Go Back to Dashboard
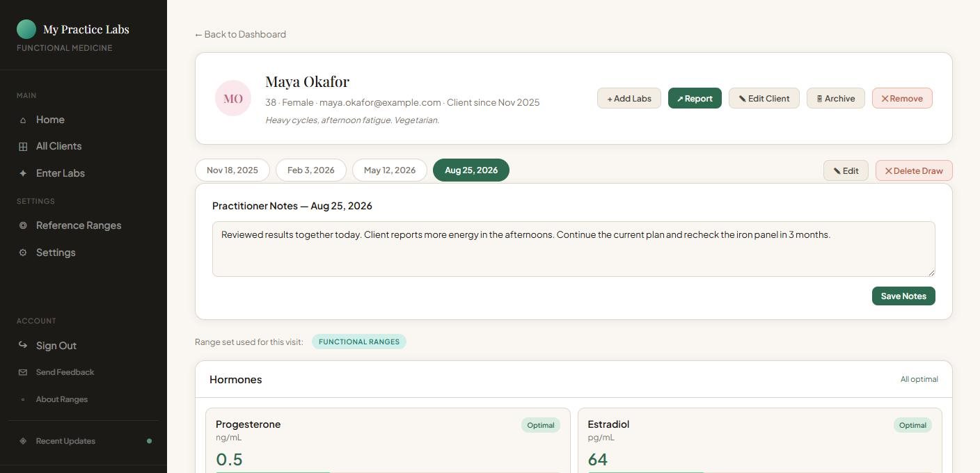Screen dimensions: 980x473 pyautogui.click(x=240, y=34)
